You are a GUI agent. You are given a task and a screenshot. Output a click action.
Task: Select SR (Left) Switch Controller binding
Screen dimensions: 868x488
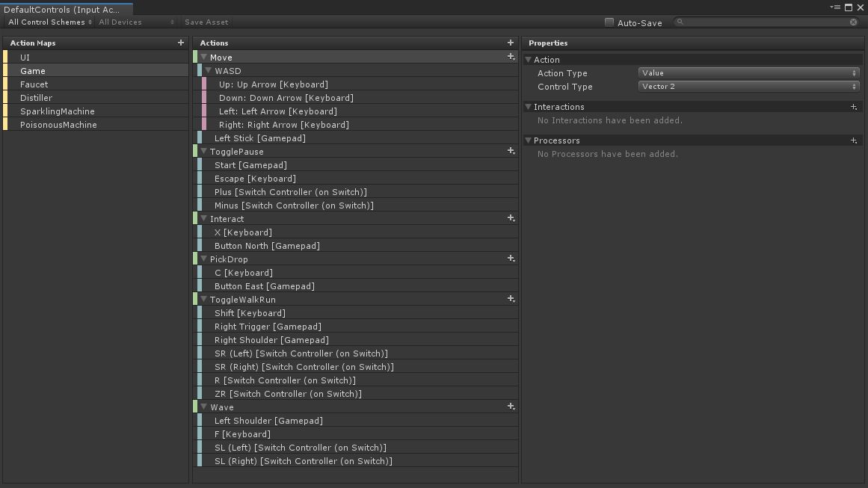[x=357, y=353]
